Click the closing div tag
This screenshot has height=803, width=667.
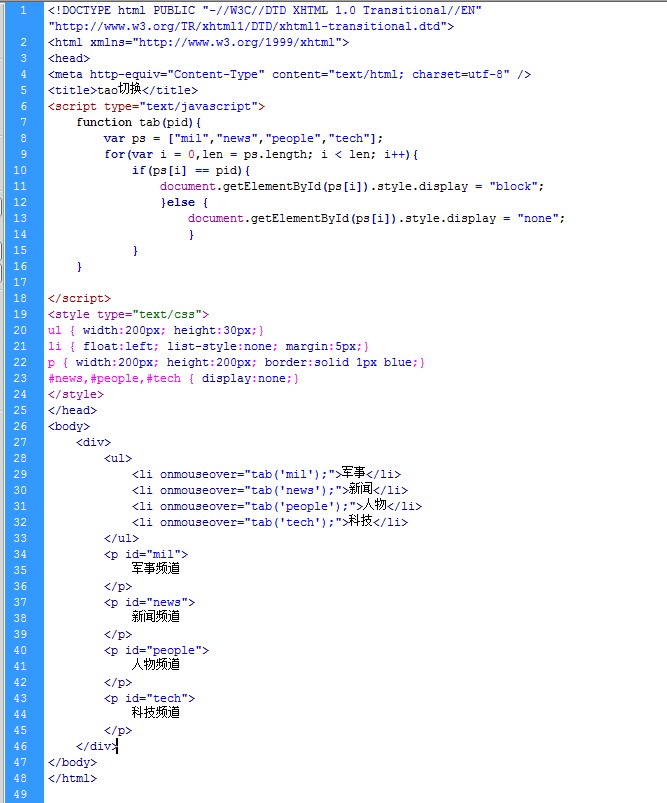coord(97,746)
